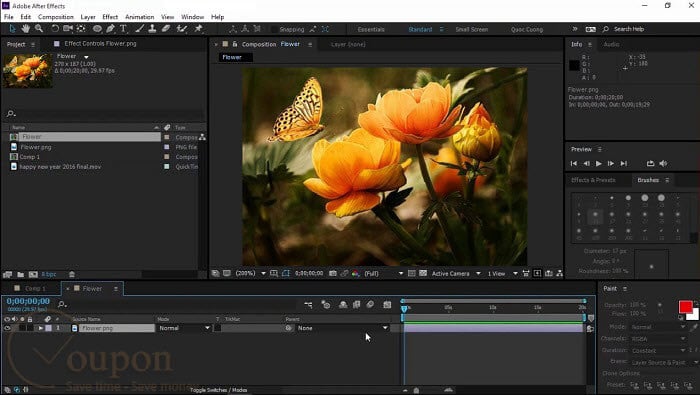
Task: Select the Roto Brush tool
Action: tap(181, 29)
